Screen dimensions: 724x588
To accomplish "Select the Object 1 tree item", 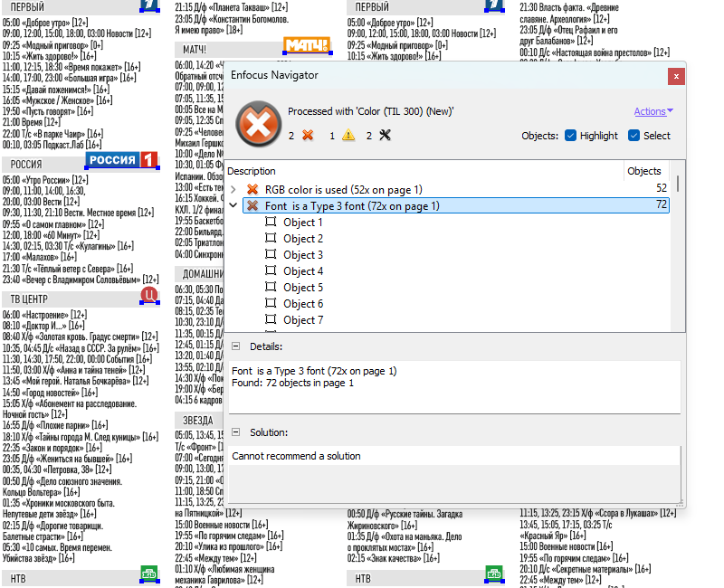I will coord(303,223).
